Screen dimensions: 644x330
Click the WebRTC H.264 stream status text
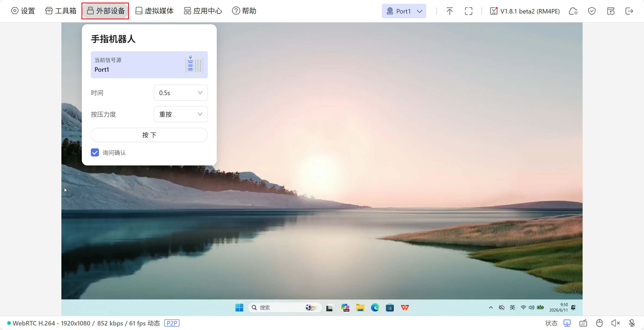tap(86, 323)
